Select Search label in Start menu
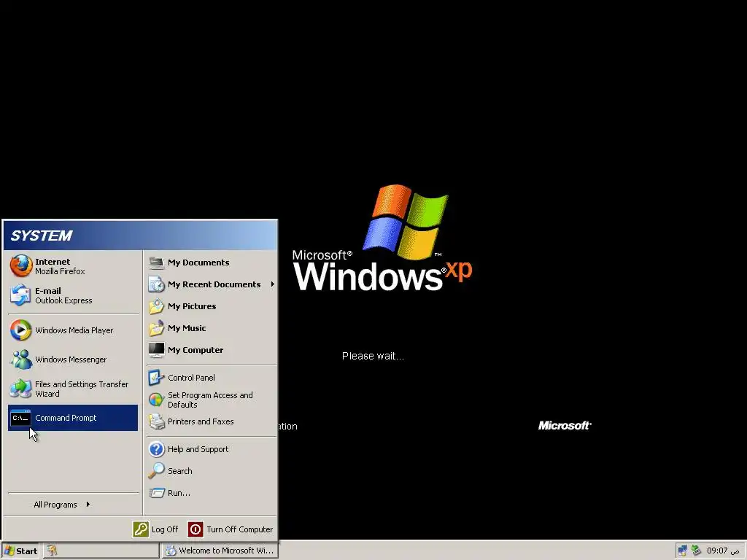 pyautogui.click(x=180, y=471)
